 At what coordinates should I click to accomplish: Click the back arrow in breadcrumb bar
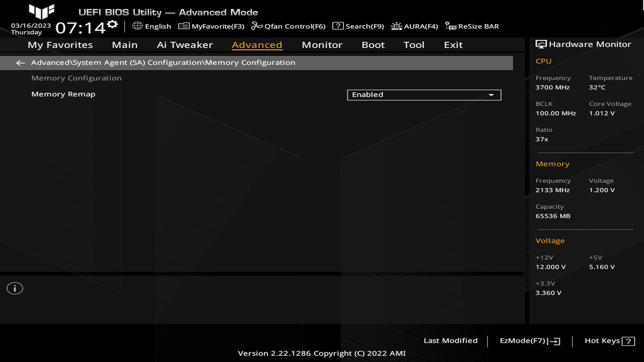tap(20, 63)
